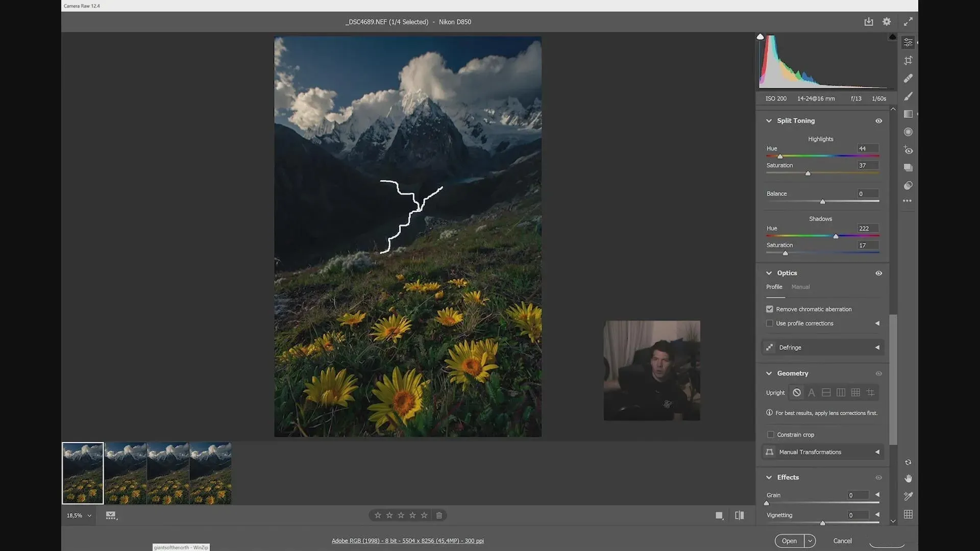Select the second filmstrip thumbnail
Screen dimensions: 980x551
[x=126, y=473]
